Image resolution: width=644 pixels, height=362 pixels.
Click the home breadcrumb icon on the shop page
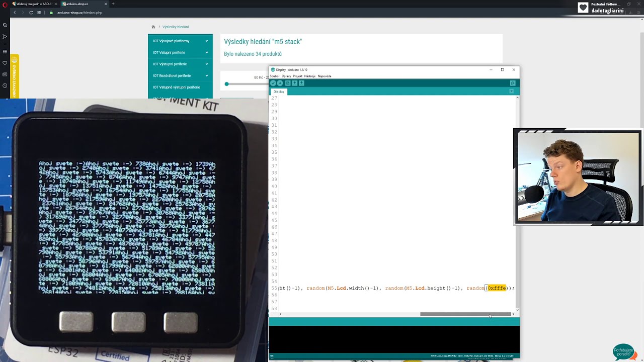point(153,27)
